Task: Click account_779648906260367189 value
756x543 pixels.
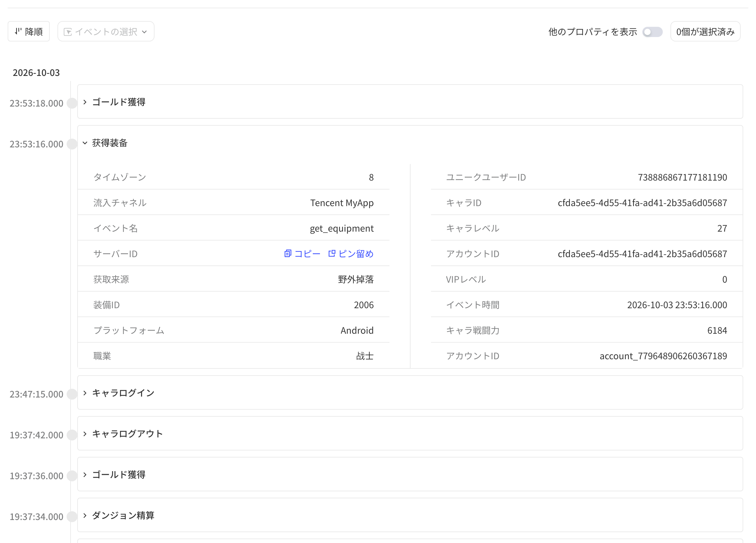Action: (663, 356)
